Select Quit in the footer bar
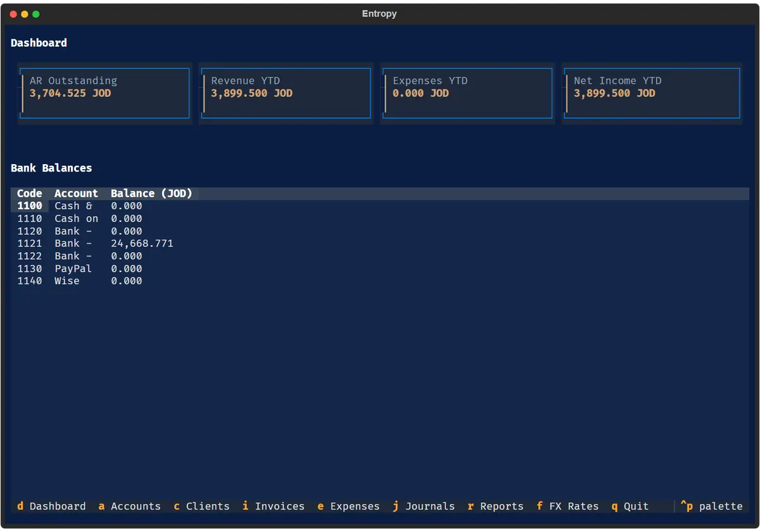The height and width of the screenshot is (532, 760). 630,506
